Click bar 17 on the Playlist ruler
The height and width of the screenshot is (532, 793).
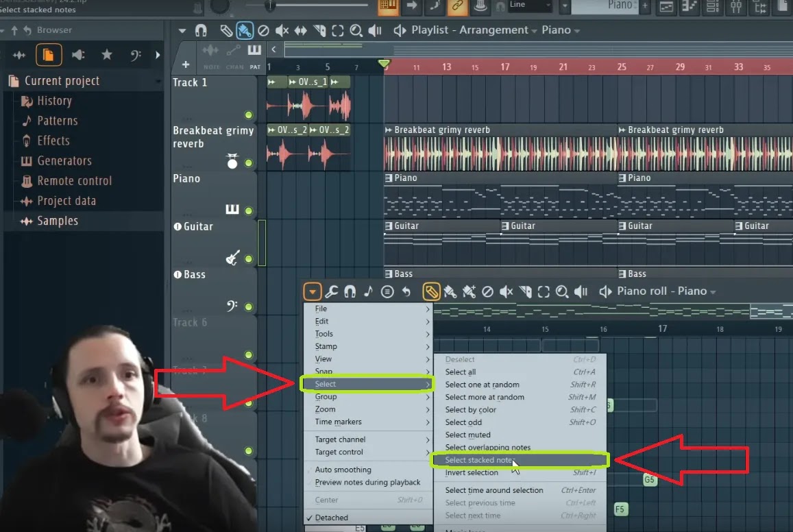pyautogui.click(x=504, y=66)
